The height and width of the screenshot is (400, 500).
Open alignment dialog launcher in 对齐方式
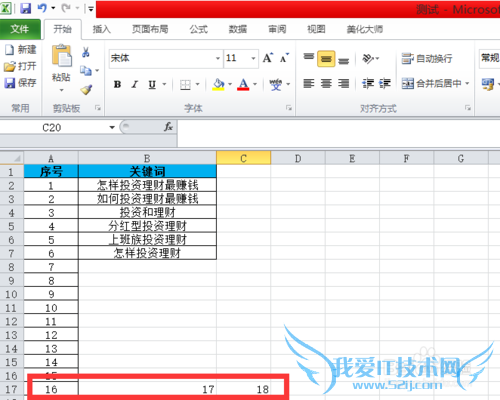(x=468, y=108)
